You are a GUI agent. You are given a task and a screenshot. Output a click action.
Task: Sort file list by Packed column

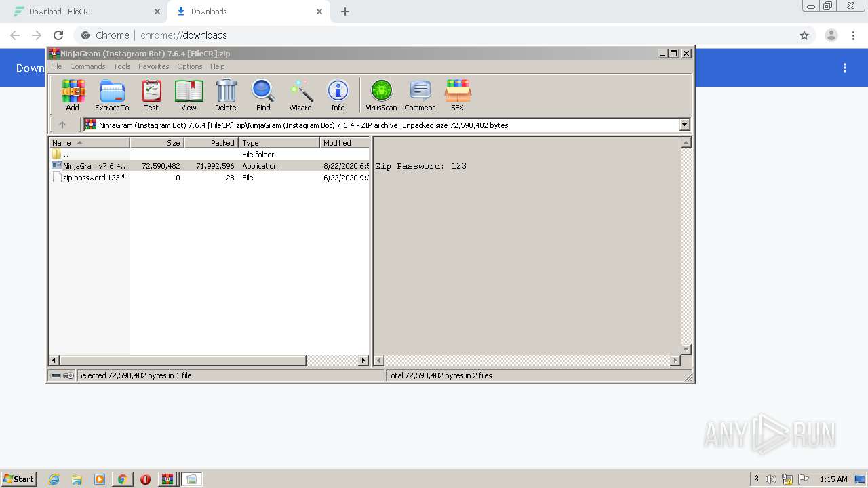click(x=211, y=142)
